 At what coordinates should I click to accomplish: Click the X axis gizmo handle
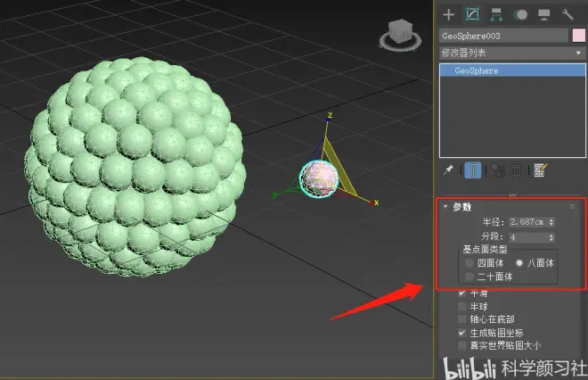(374, 202)
